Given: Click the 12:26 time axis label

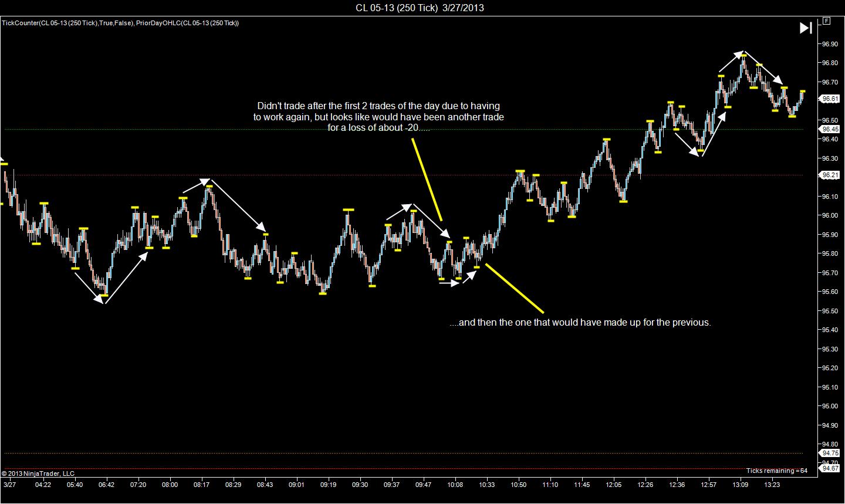Looking at the screenshot, I should point(645,485).
